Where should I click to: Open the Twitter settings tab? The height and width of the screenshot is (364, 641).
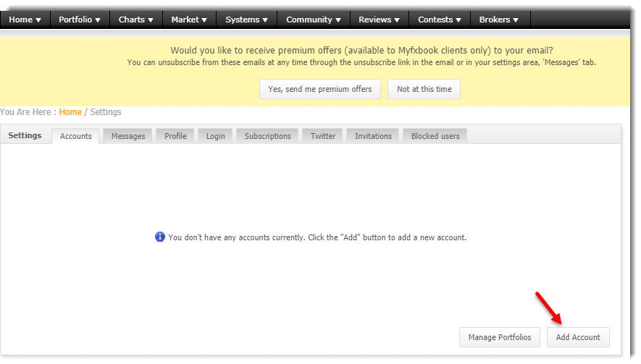323,136
